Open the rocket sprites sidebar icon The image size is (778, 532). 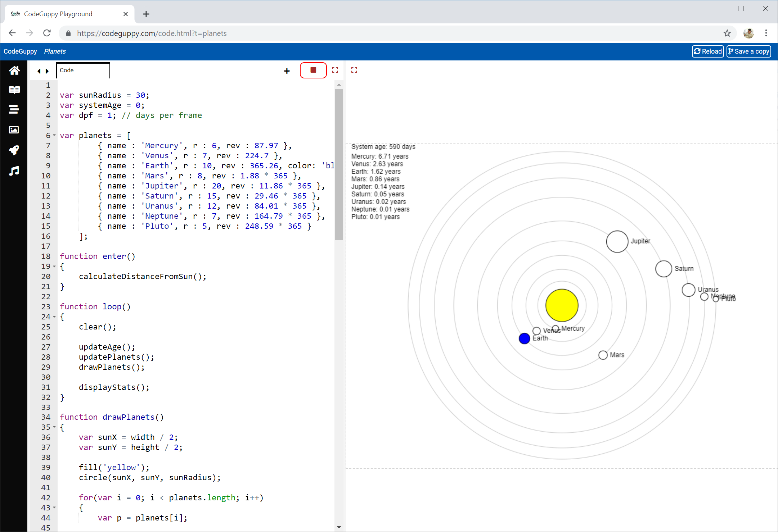click(x=14, y=150)
